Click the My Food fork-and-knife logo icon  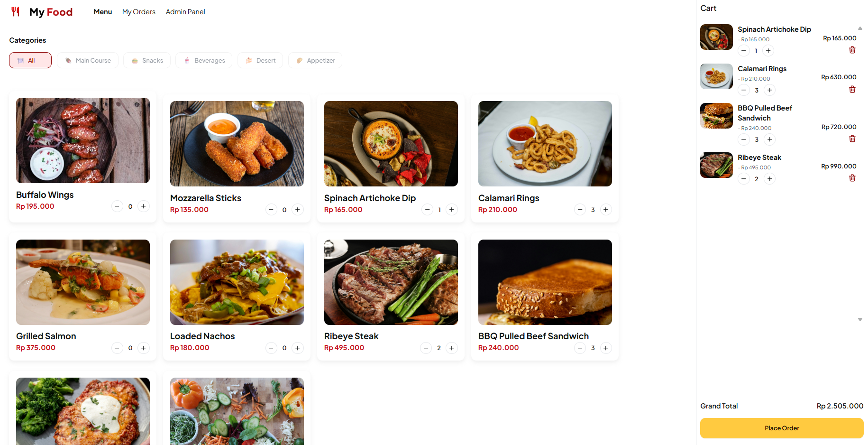[15, 12]
